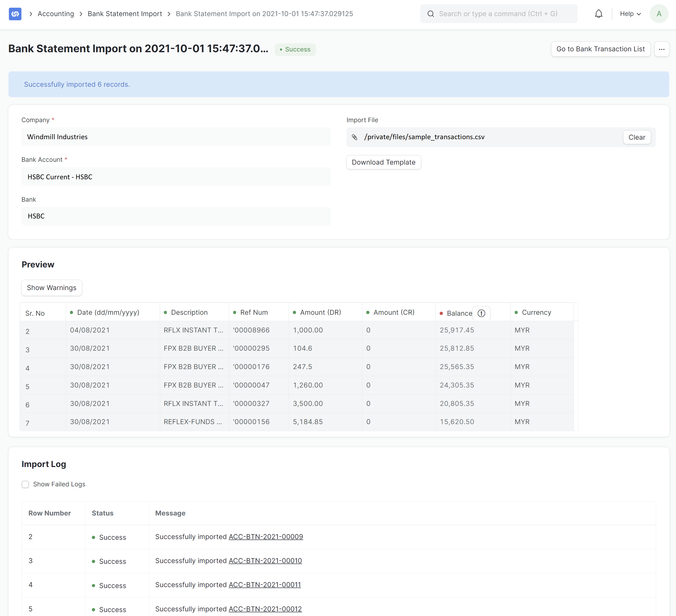
Task: Click the Successfully imported 6 records message
Action: click(77, 84)
